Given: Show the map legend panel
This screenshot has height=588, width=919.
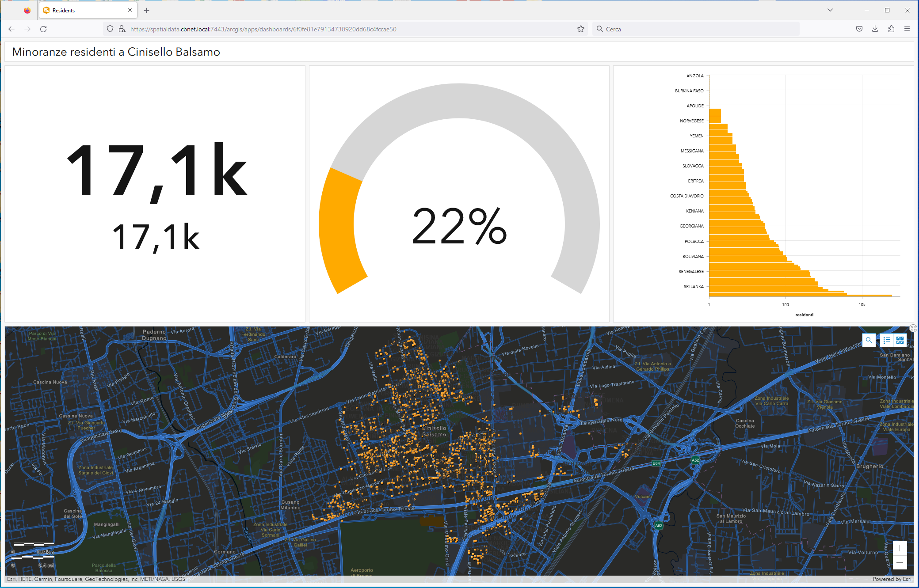Looking at the screenshot, I should point(887,340).
